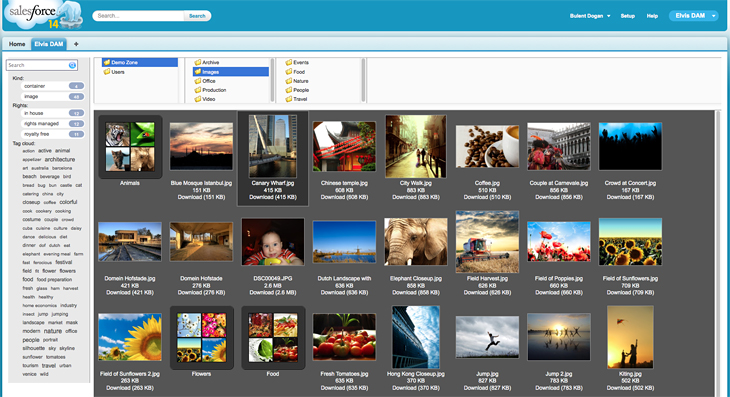
Task: Select the Chinese temple thumbnail
Action: click(345, 147)
